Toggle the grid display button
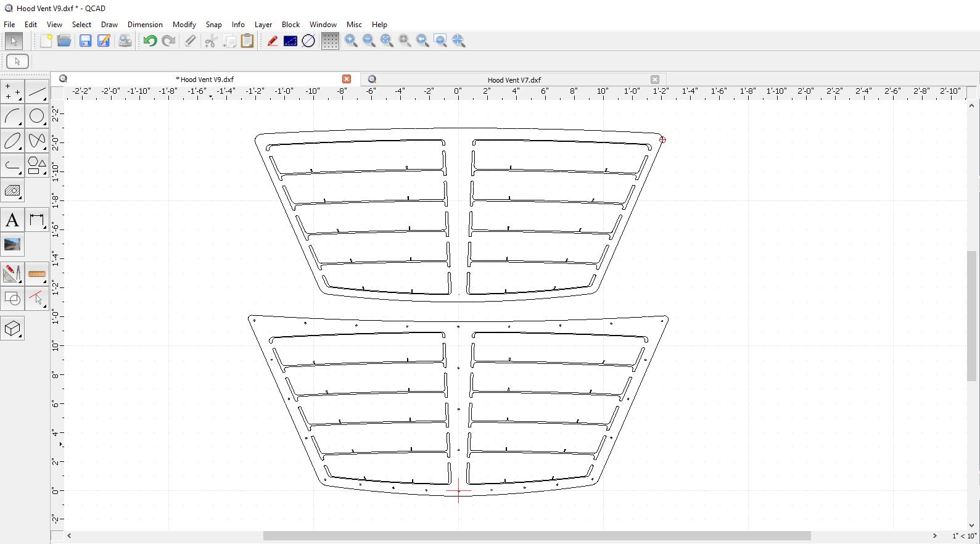980x544 pixels. click(x=330, y=41)
